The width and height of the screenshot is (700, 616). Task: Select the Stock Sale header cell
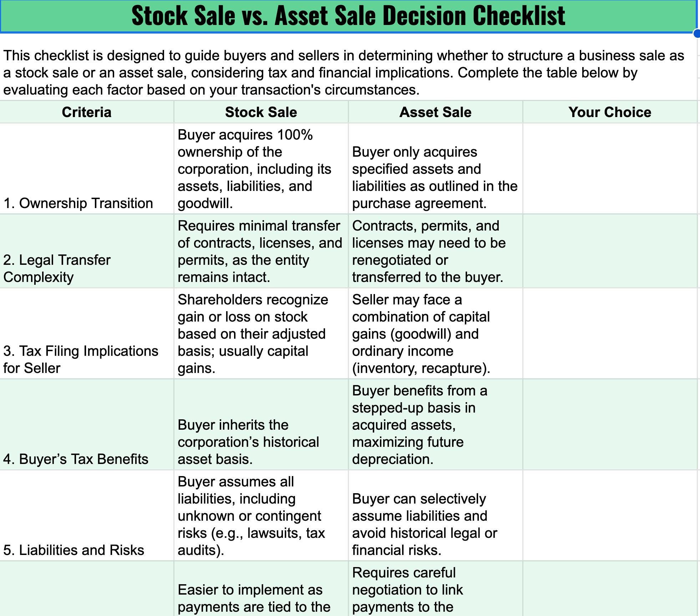click(261, 112)
